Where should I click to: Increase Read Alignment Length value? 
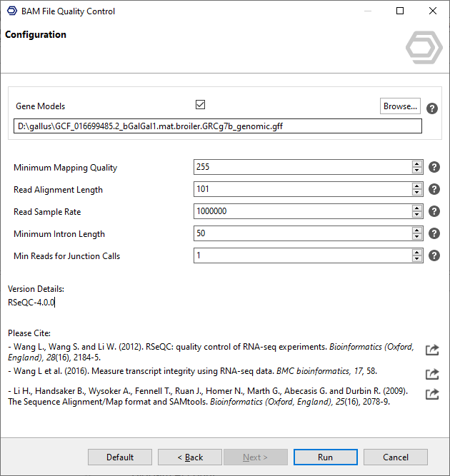[417, 186]
